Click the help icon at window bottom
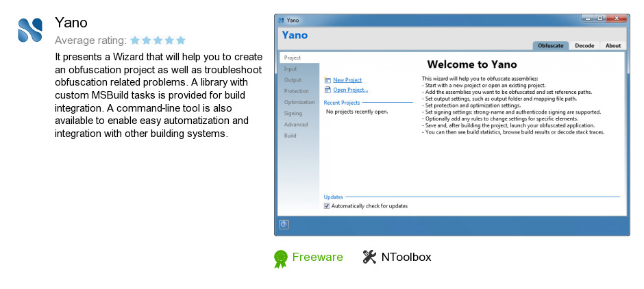The height and width of the screenshot is (289, 644). 284,225
